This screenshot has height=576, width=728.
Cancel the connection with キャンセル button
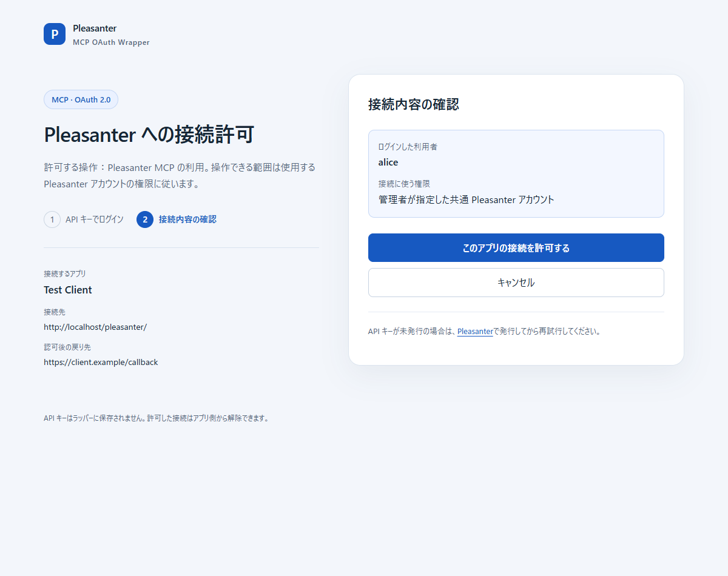click(516, 283)
